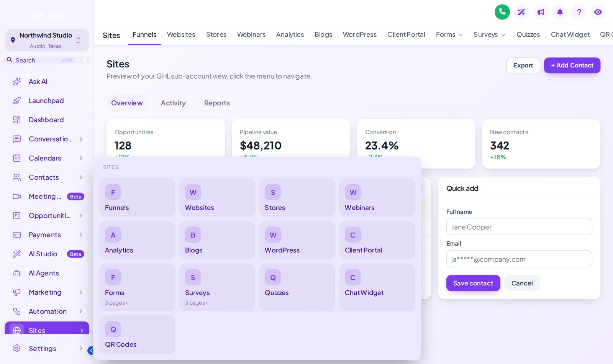Open the help question mark icon

tap(579, 12)
